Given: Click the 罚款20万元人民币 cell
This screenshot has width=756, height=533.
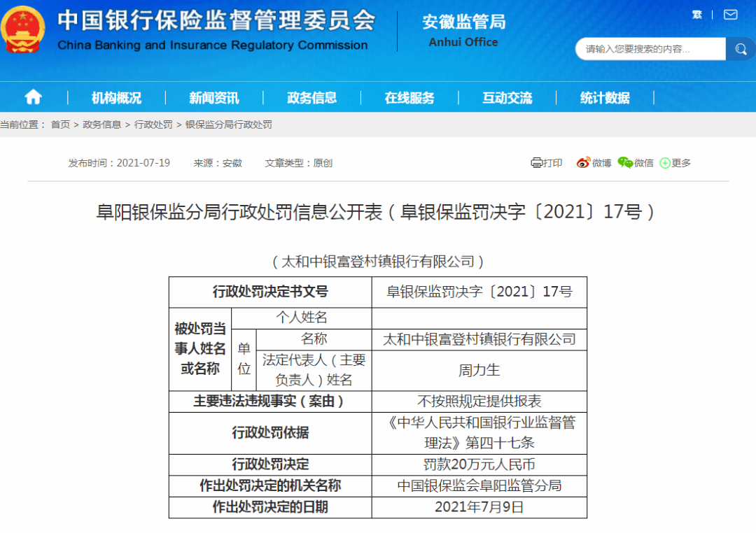Looking at the screenshot, I should 479,464.
